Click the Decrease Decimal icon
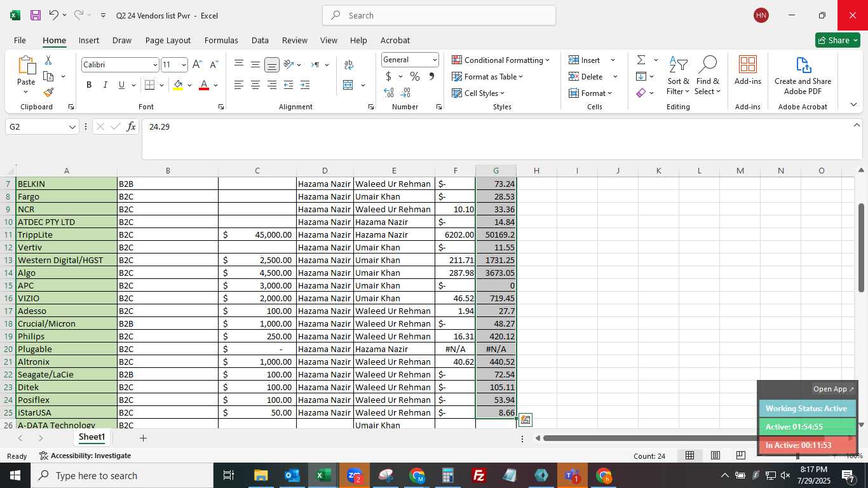The width and height of the screenshot is (868, 488). click(405, 93)
